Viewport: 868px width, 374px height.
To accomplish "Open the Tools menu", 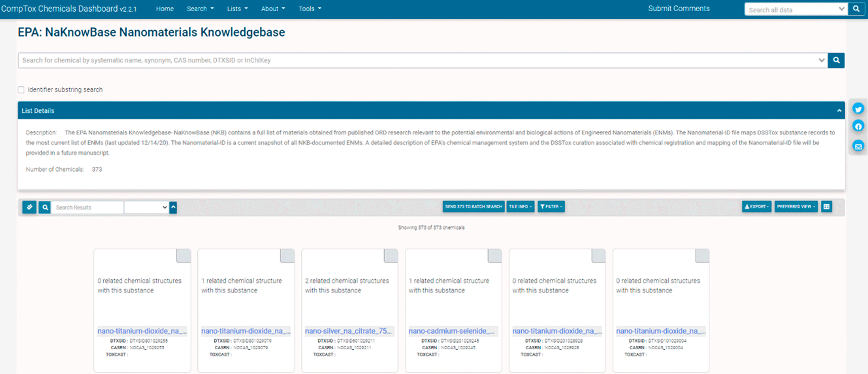I will coord(310,9).
